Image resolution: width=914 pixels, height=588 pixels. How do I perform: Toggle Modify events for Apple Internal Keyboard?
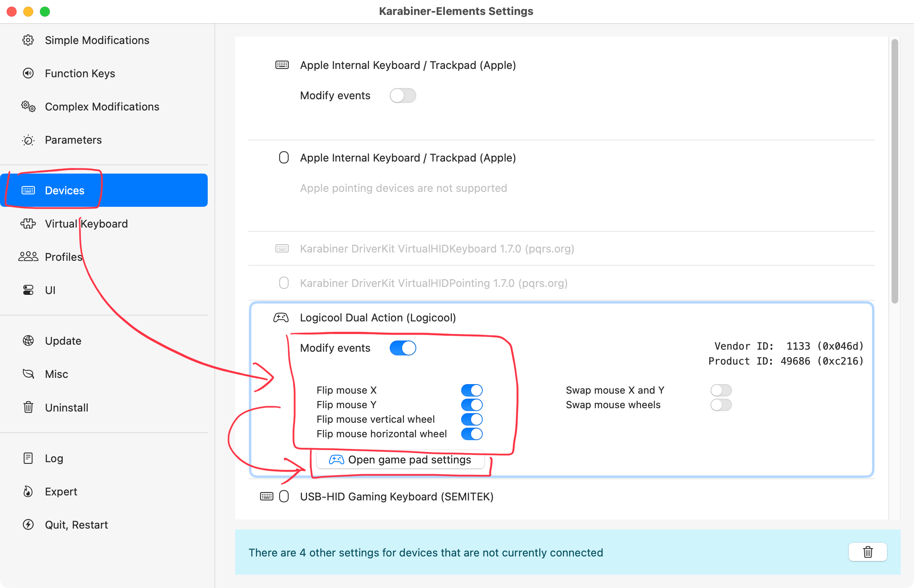(403, 95)
